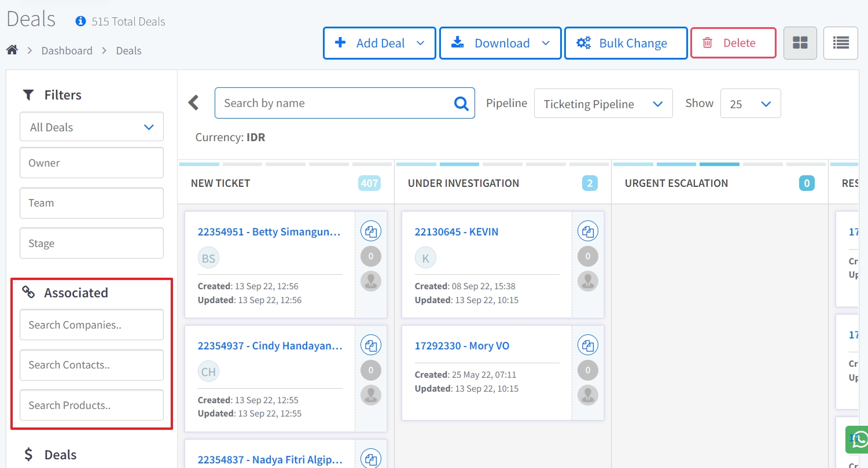This screenshot has width=868, height=468.
Task: Open comment count on Betty Simangun card
Action: coord(371,256)
